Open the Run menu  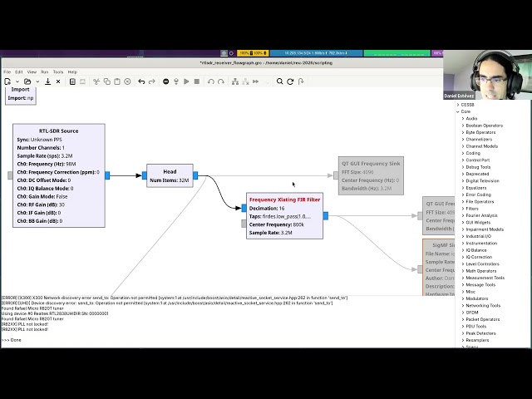coord(44,72)
